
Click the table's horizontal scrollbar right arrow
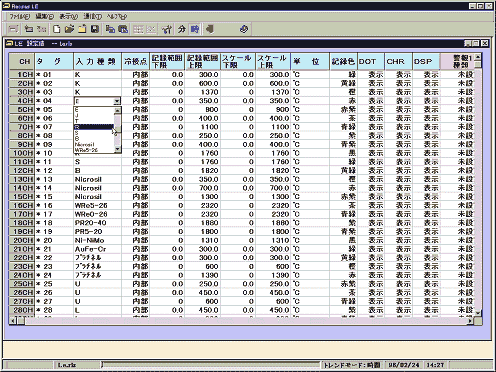(x=470, y=321)
